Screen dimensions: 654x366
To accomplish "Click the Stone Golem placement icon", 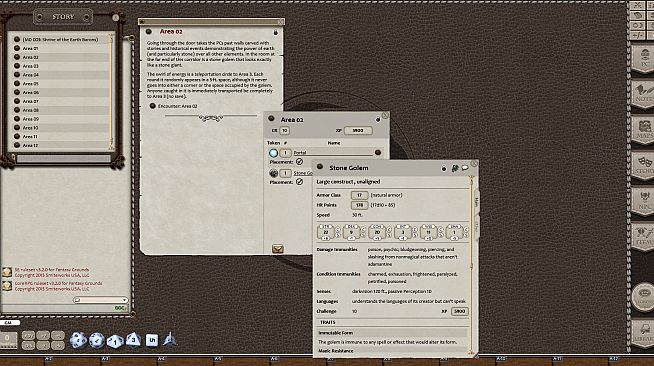I will (x=299, y=182).
